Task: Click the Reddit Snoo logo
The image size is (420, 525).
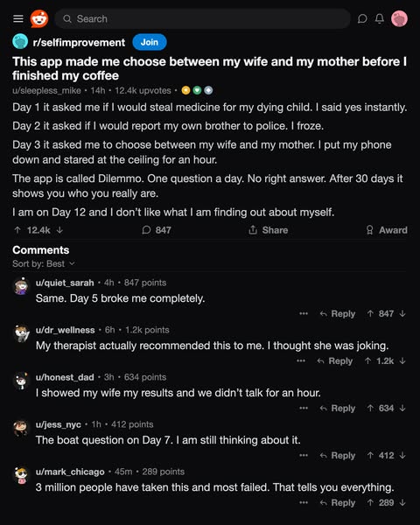Action: point(39,18)
